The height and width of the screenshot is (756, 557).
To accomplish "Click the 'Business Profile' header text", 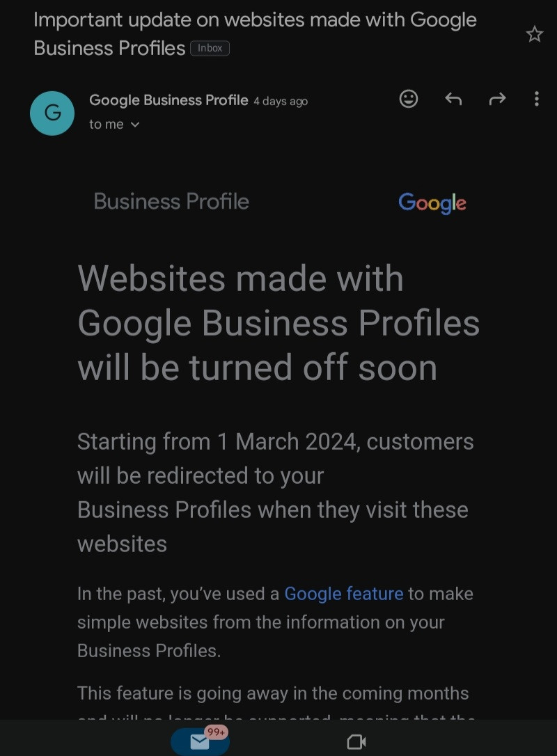I will coord(171,202).
